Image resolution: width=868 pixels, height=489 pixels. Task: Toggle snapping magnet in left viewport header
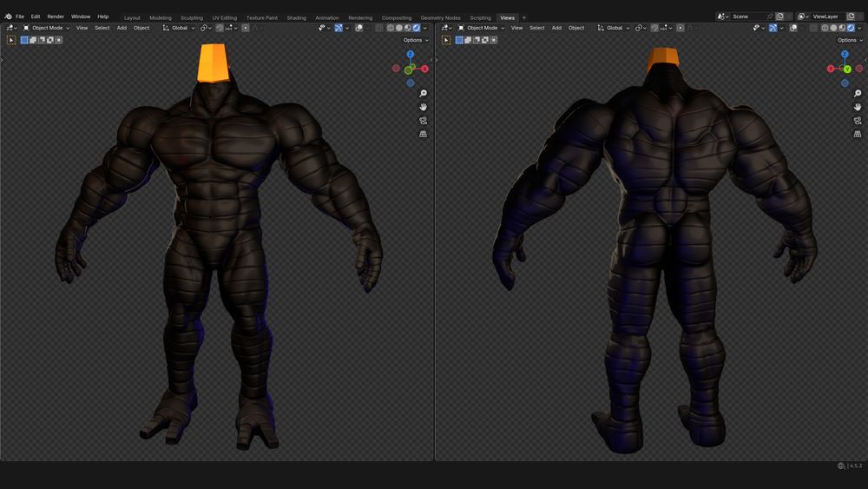point(220,28)
